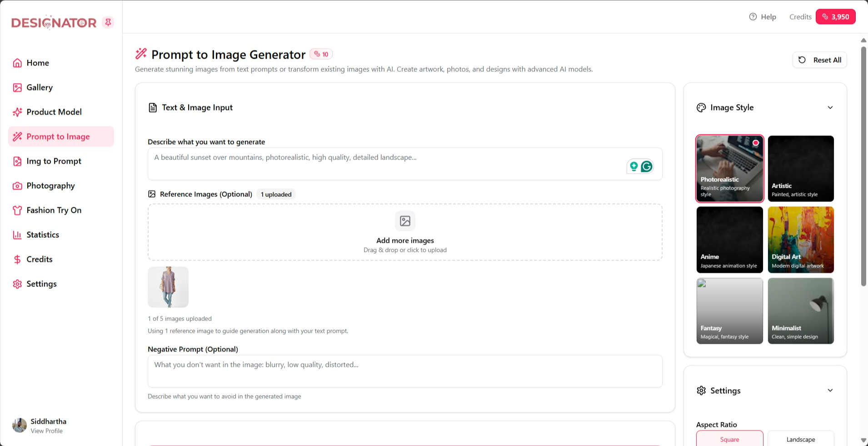The height and width of the screenshot is (446, 868).
Task: Collapse the Image Style panel chevron
Action: tap(830, 108)
